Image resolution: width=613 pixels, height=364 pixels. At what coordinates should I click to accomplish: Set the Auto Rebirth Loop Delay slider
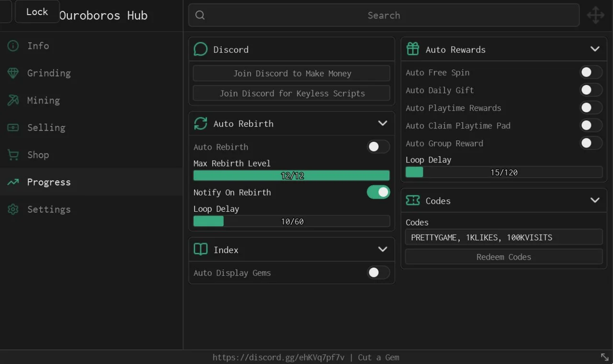[292, 221]
